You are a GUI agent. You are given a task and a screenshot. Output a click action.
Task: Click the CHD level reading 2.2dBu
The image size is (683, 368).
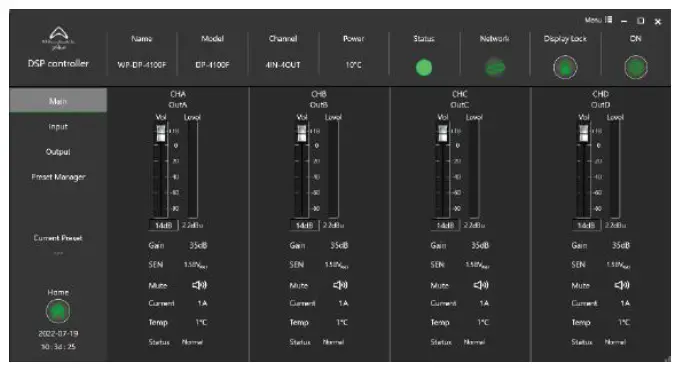[x=615, y=226]
